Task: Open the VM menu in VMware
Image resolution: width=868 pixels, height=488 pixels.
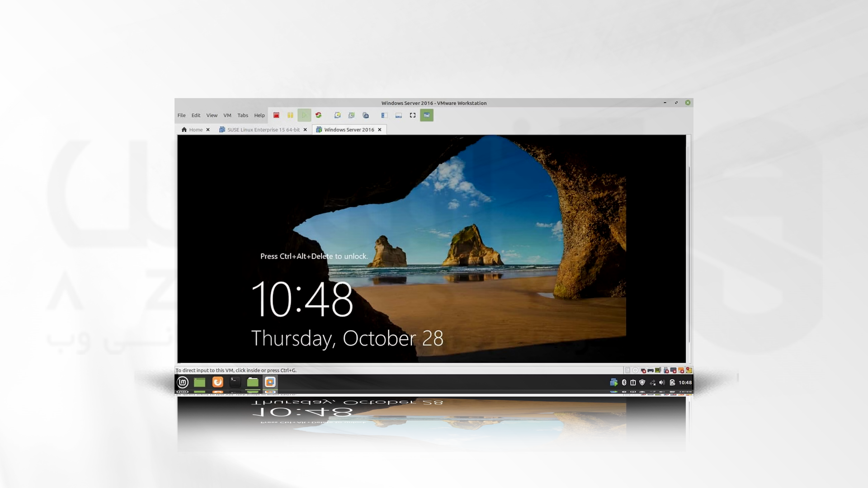Action: [x=226, y=115]
